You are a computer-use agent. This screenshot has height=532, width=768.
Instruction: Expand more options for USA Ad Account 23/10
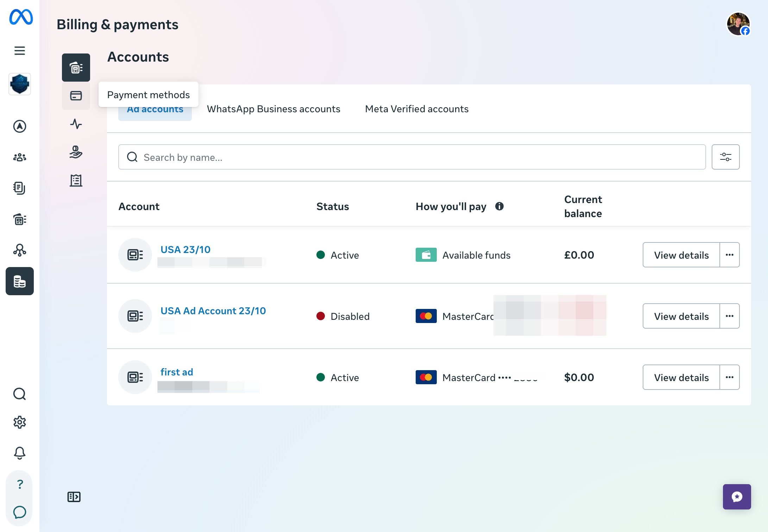coord(730,316)
